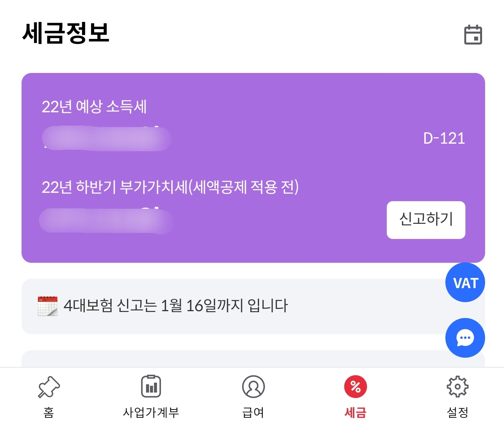The image size is (504, 425).
Task: Tap the 22년 하반기 부가가치세 label
Action: tap(170, 187)
